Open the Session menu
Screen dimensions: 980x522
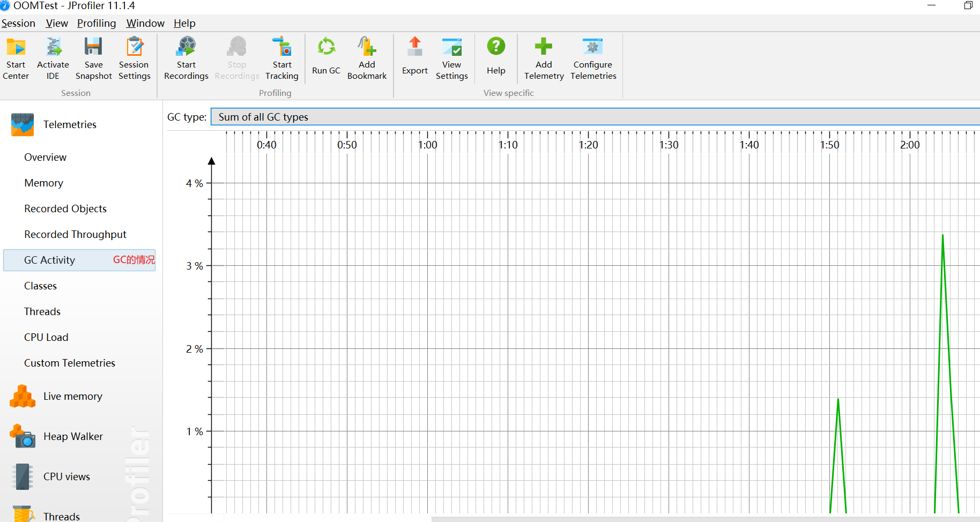(18, 23)
